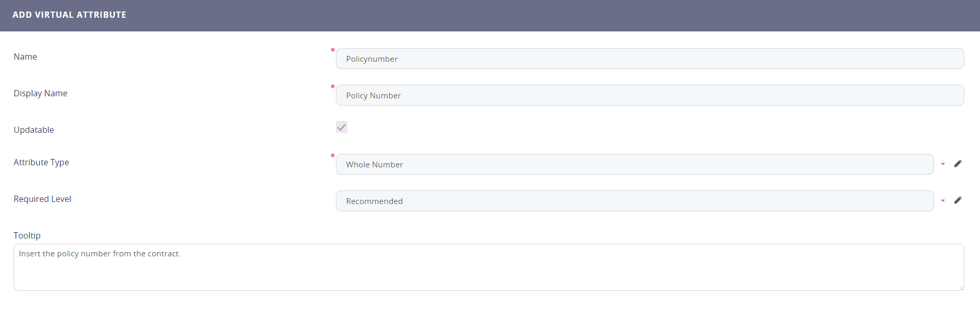
Task: Click the Required Level label
Action: [42, 199]
